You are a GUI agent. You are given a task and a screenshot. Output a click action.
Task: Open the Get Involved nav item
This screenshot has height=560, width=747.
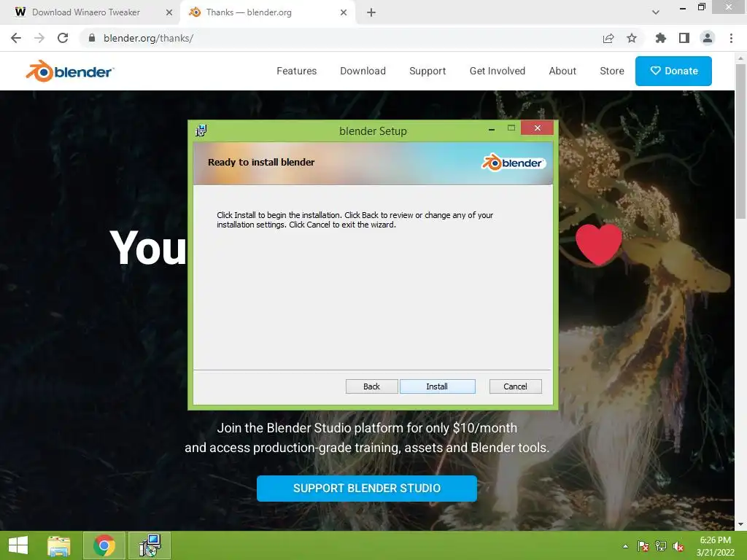click(x=498, y=71)
